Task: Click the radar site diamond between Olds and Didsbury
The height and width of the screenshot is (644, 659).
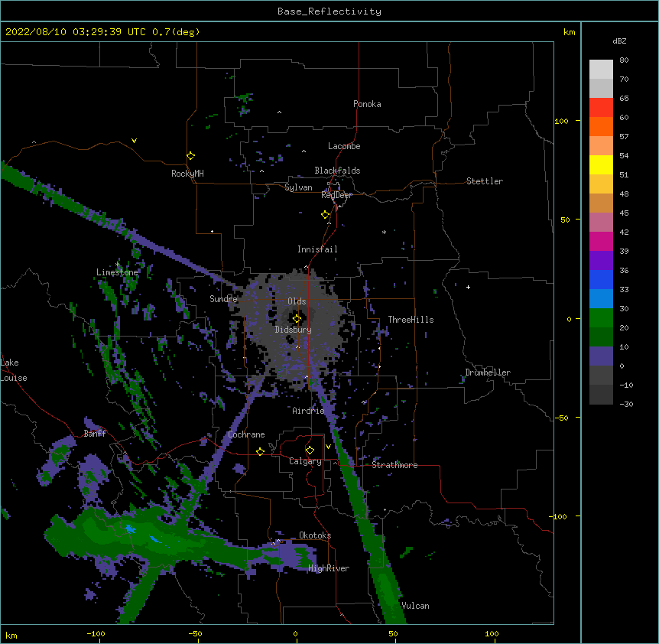Action: 297,319
